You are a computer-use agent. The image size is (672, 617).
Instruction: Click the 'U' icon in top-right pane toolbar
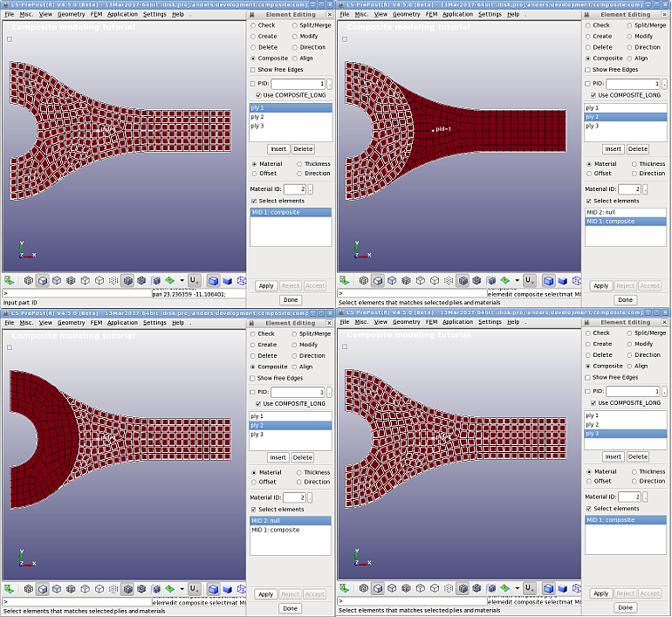pos(529,281)
